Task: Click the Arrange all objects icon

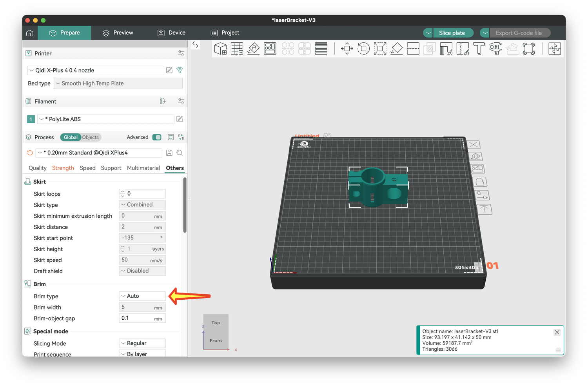Action: (x=270, y=49)
